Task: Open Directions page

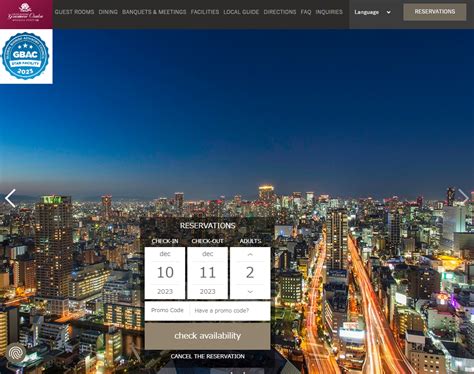Action: click(280, 12)
